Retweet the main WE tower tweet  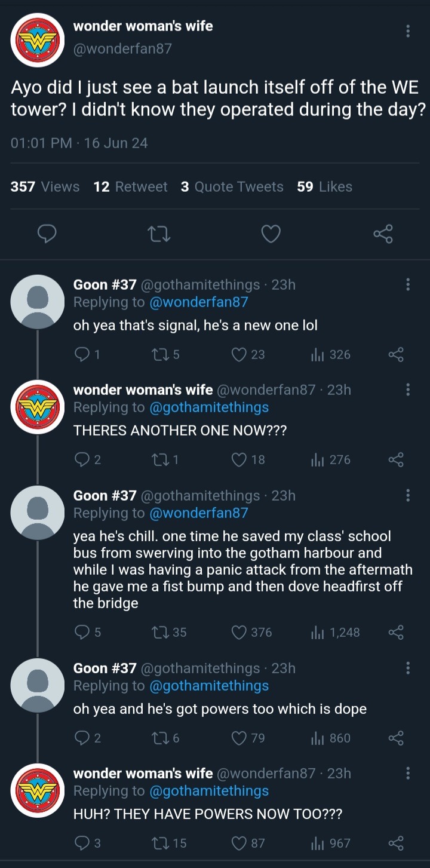pyautogui.click(x=159, y=235)
